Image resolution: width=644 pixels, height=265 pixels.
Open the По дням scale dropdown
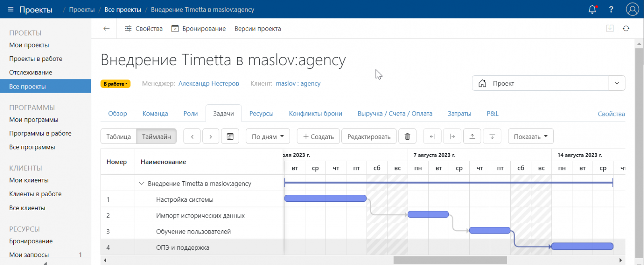268,137
